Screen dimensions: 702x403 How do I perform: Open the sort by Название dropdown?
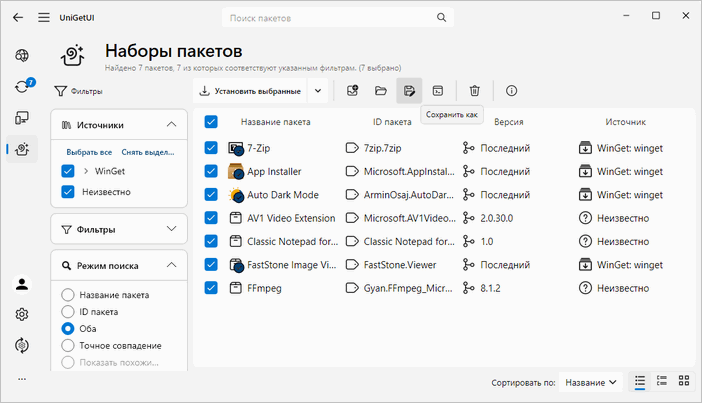pyautogui.click(x=591, y=382)
